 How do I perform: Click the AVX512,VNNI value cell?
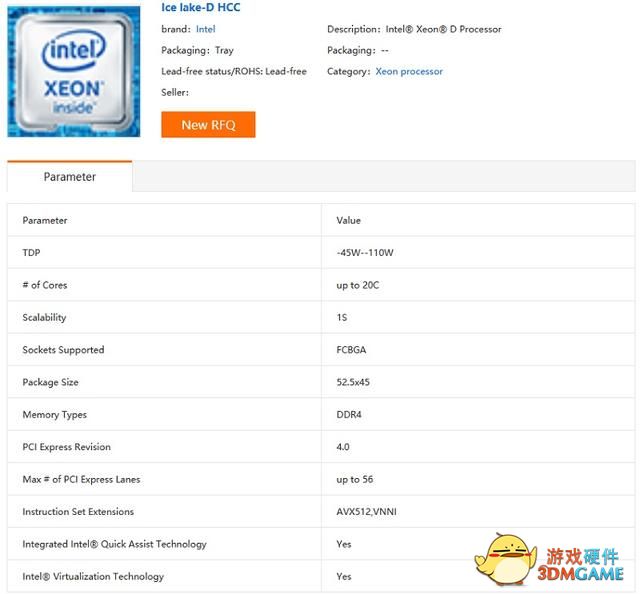(478, 512)
